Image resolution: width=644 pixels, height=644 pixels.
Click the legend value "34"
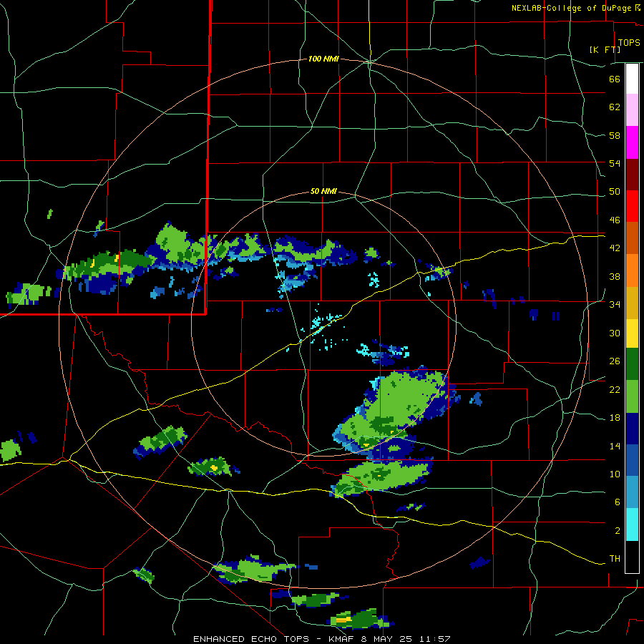(x=615, y=305)
